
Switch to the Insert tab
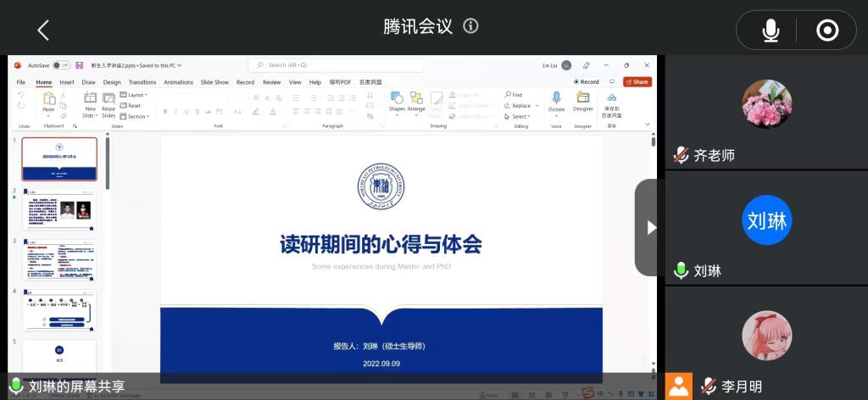coord(67,82)
